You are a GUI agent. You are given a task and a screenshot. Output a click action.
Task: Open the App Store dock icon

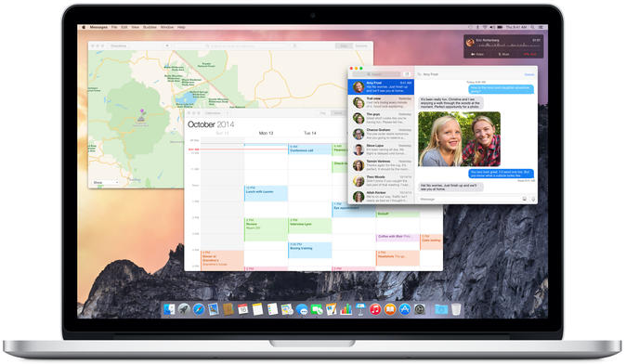click(404, 309)
